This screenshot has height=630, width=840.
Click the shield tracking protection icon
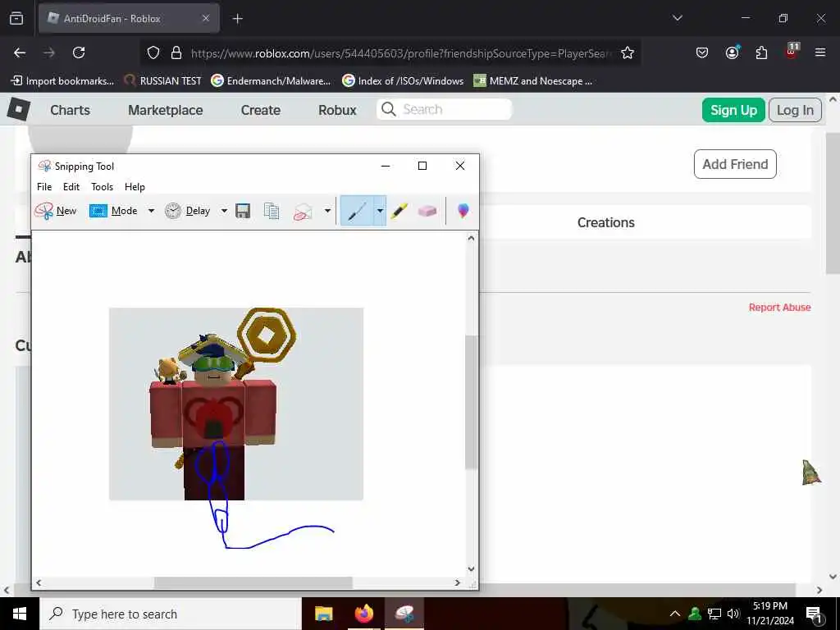pyautogui.click(x=153, y=52)
